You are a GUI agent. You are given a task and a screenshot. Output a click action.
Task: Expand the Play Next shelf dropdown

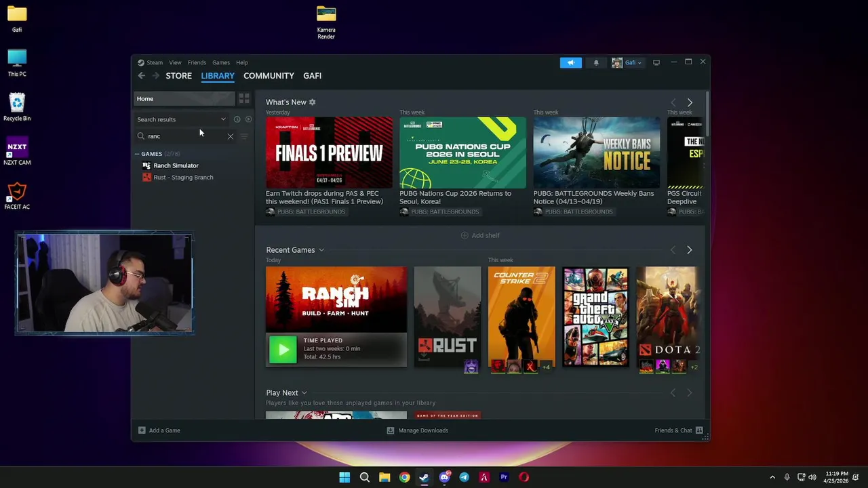(x=304, y=393)
